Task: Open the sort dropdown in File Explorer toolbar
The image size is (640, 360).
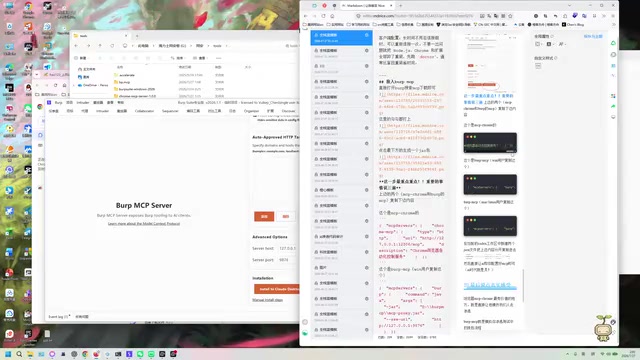Action: [x=178, y=58]
